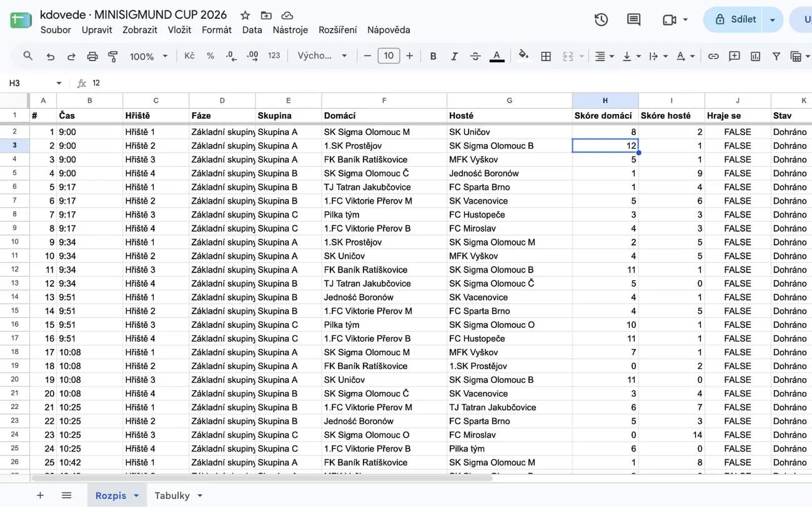Undo the last action
This screenshot has width=812, height=507.
click(x=50, y=56)
